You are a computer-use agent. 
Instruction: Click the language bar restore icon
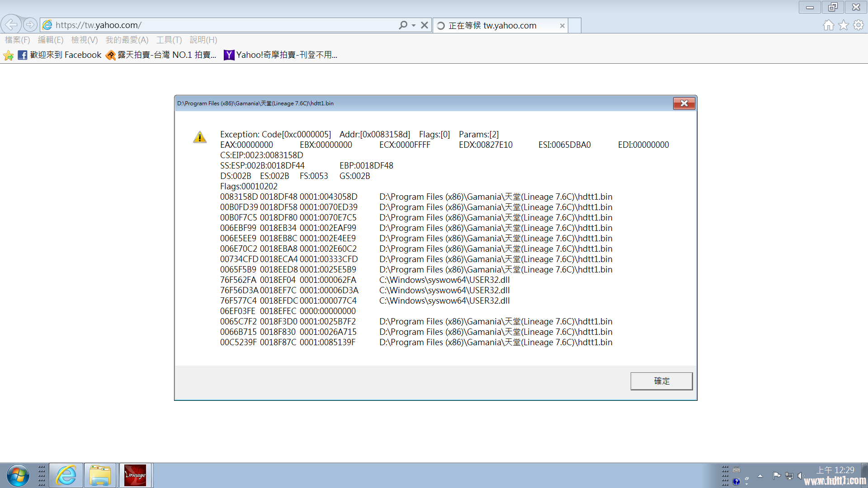(x=747, y=478)
